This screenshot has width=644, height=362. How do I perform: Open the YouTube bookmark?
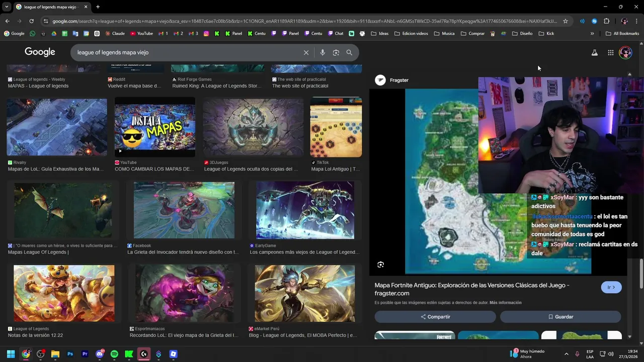pyautogui.click(x=141, y=34)
